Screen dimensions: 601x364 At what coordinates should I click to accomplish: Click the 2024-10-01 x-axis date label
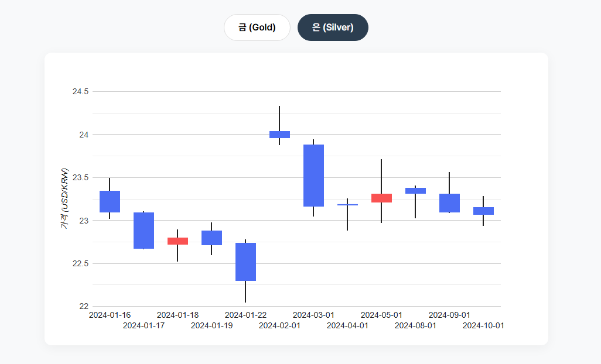483,325
